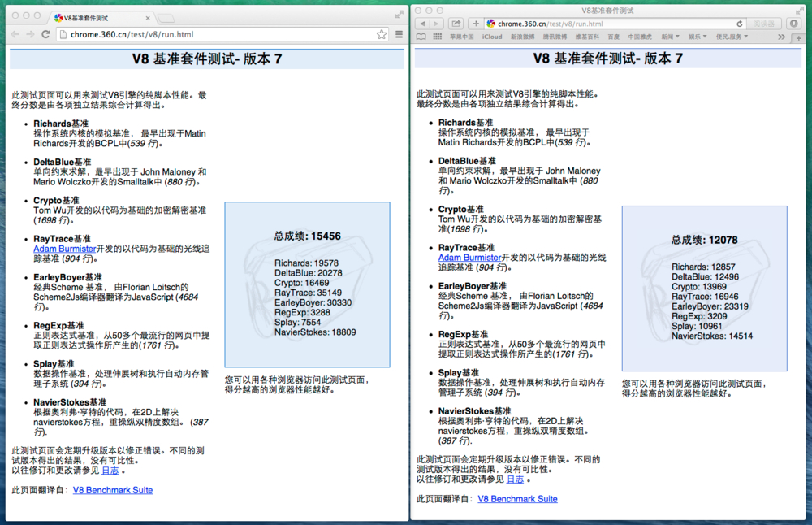Open Chrome's hamburger menu

point(400,34)
